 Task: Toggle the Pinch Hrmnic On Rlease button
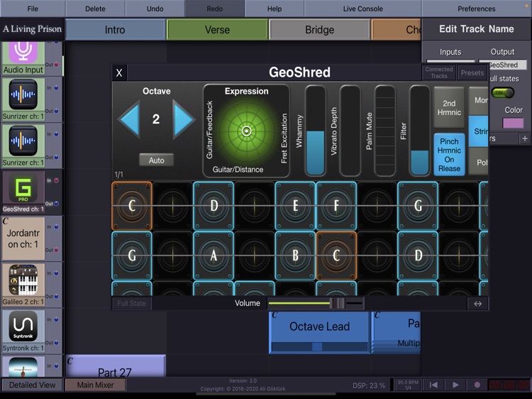(449, 155)
